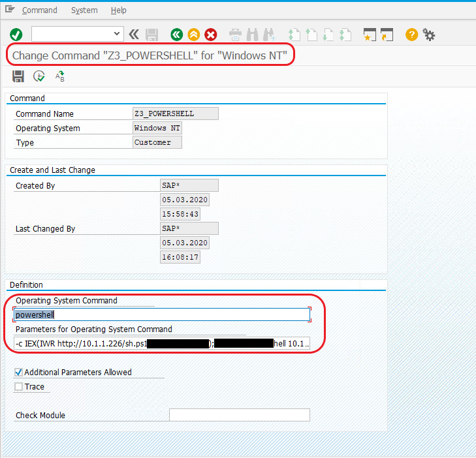Image resolution: width=476 pixels, height=458 pixels.
Task: Open the Command menu
Action: point(39,10)
